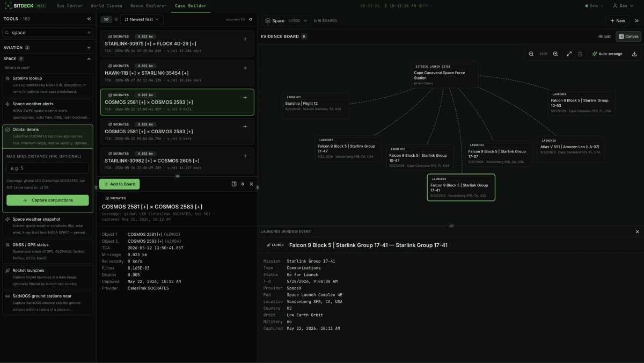Select the STARLINK-30975 × FLOCK 4G-29 card
The image size is (644, 363).
tap(177, 43)
